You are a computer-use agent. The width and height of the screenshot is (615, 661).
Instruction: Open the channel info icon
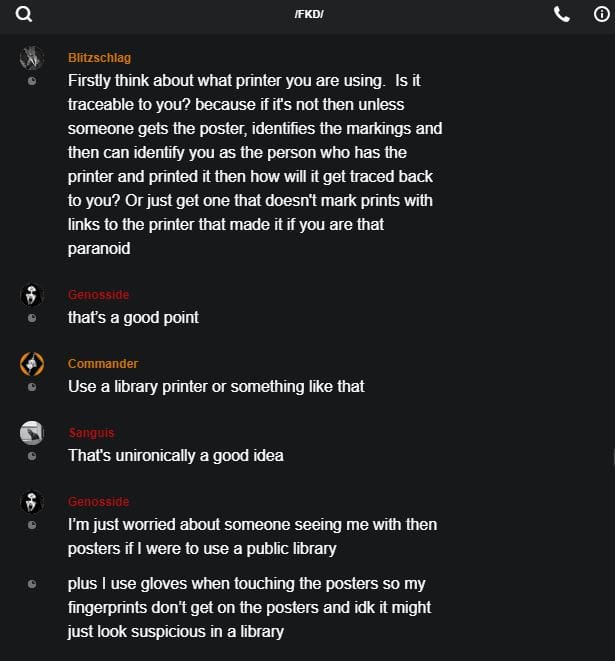pos(601,14)
